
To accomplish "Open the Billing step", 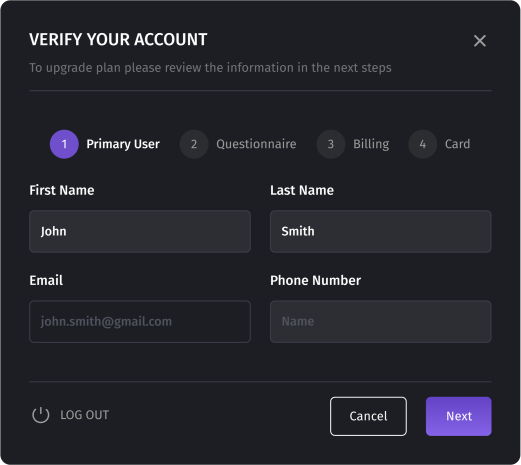I will (371, 144).
